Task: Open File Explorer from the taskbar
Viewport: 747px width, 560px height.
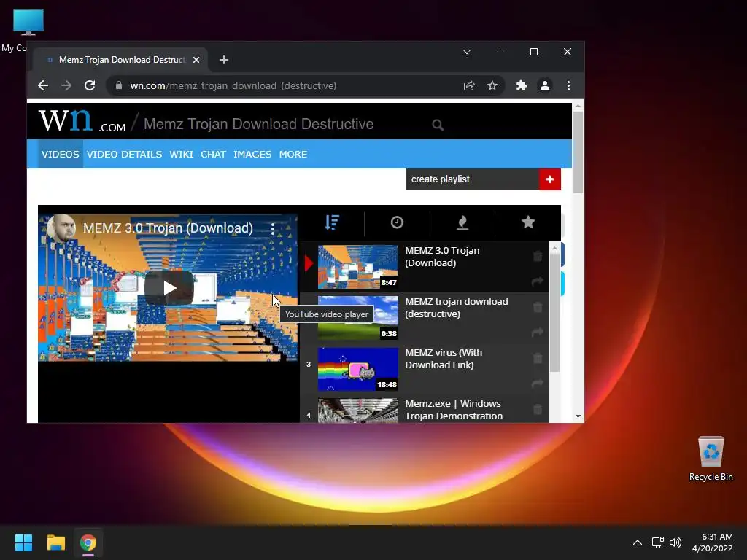Action: [55, 542]
